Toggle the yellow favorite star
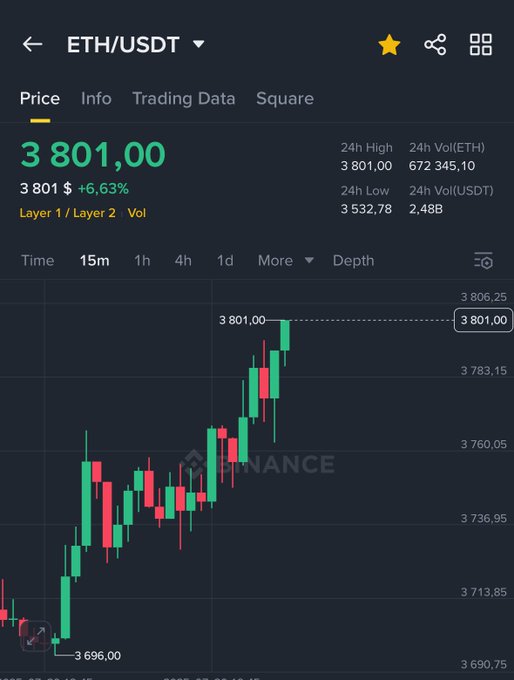This screenshot has width=514, height=680. point(389,45)
